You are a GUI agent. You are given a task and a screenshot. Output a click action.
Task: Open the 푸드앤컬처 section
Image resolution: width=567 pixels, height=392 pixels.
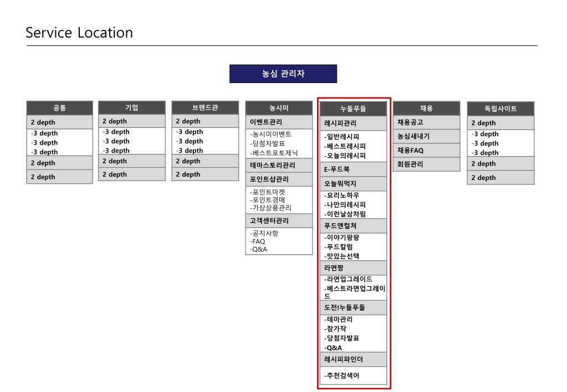click(x=353, y=226)
